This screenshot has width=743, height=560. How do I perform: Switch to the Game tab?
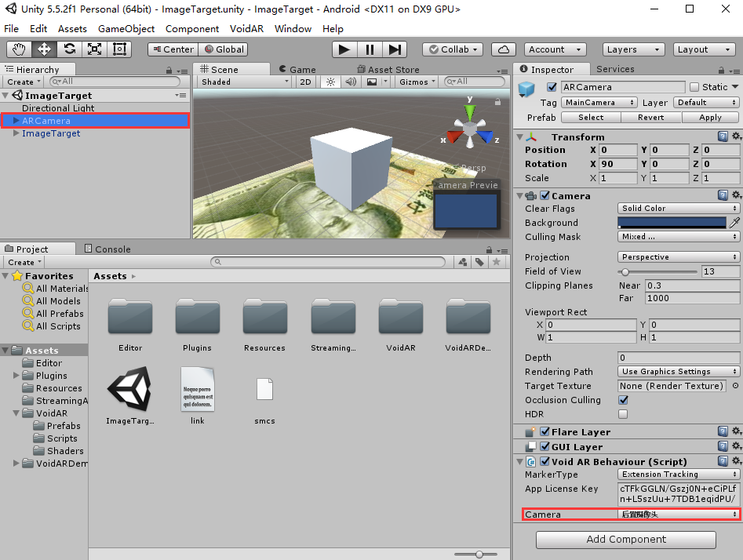297,70
